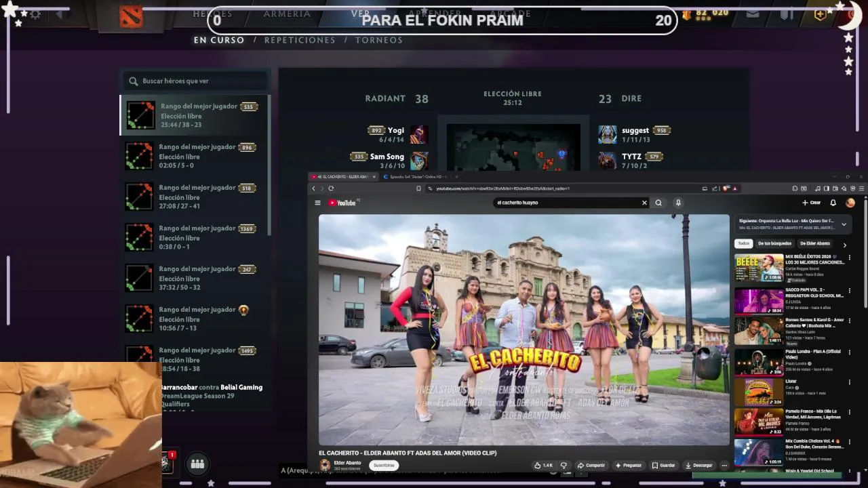Run search with YouTube magnifier button
The height and width of the screenshot is (488, 868).
[x=658, y=203]
